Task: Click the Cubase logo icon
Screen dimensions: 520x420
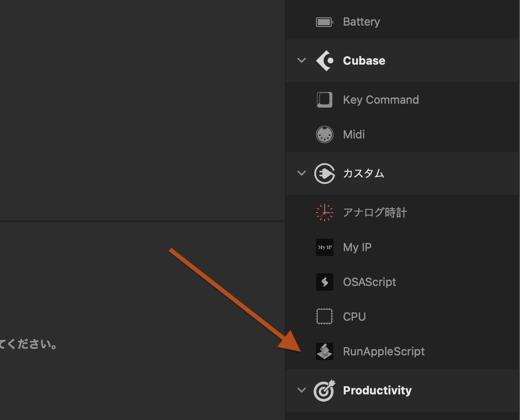Action: pos(324,61)
